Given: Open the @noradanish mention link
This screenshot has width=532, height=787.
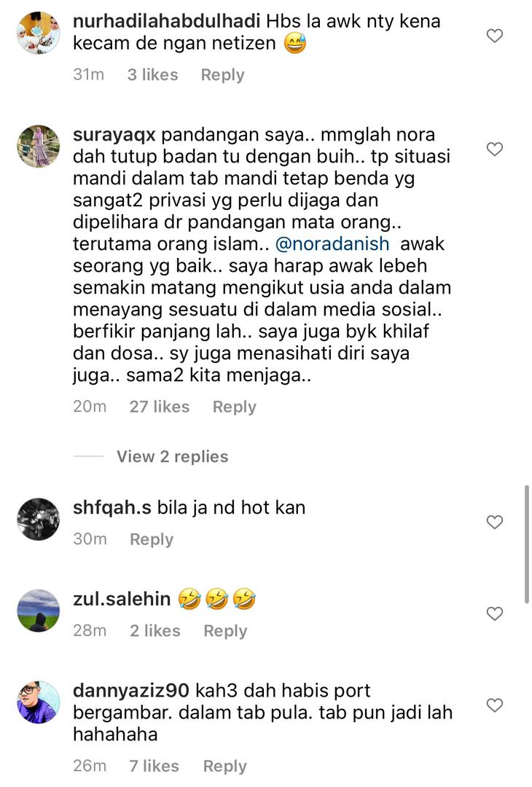Looking at the screenshot, I should coord(332,243).
